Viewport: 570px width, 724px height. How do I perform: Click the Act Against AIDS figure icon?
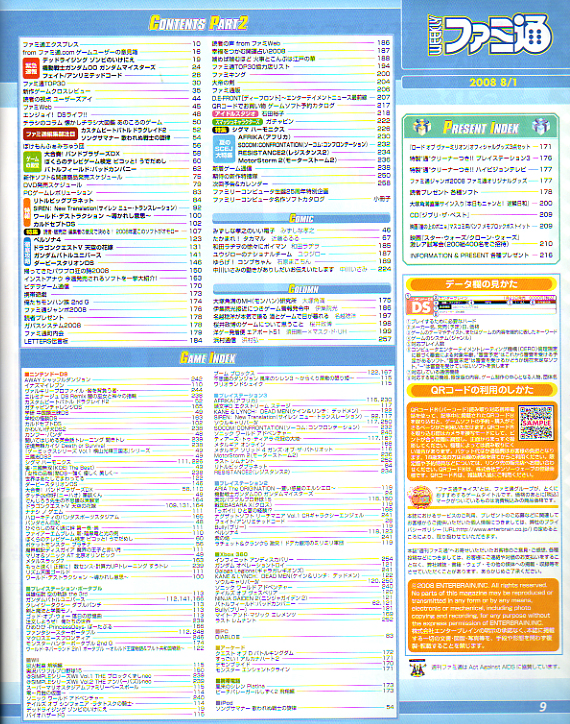[x=417, y=668]
